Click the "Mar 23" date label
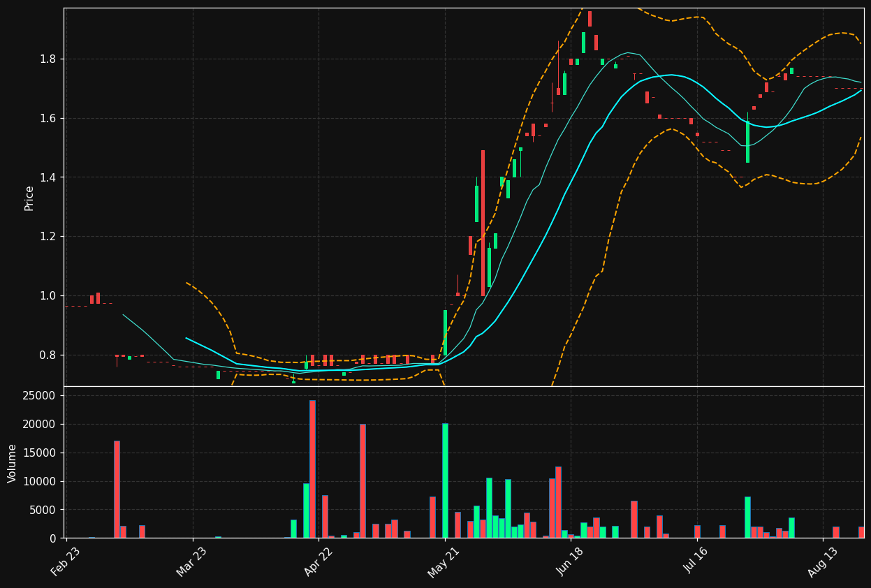The image size is (871, 588). (x=191, y=561)
